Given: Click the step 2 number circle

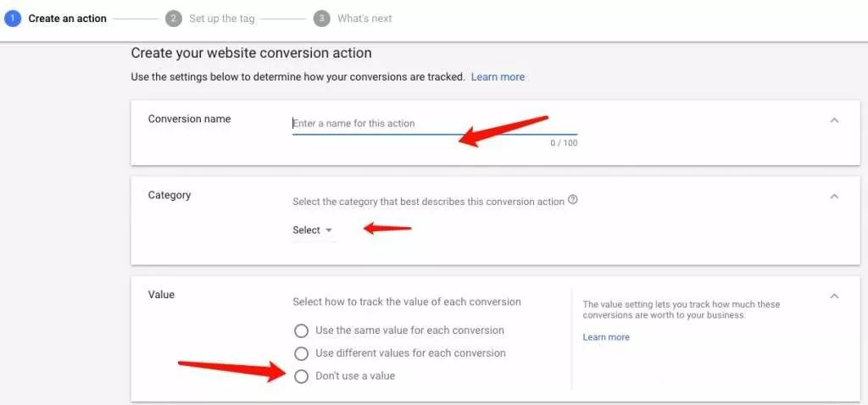Looking at the screenshot, I should coord(174,18).
